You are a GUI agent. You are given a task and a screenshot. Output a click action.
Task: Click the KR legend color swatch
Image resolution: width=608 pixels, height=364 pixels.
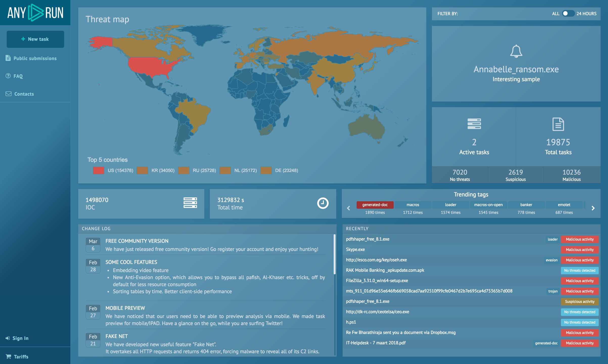(x=142, y=170)
